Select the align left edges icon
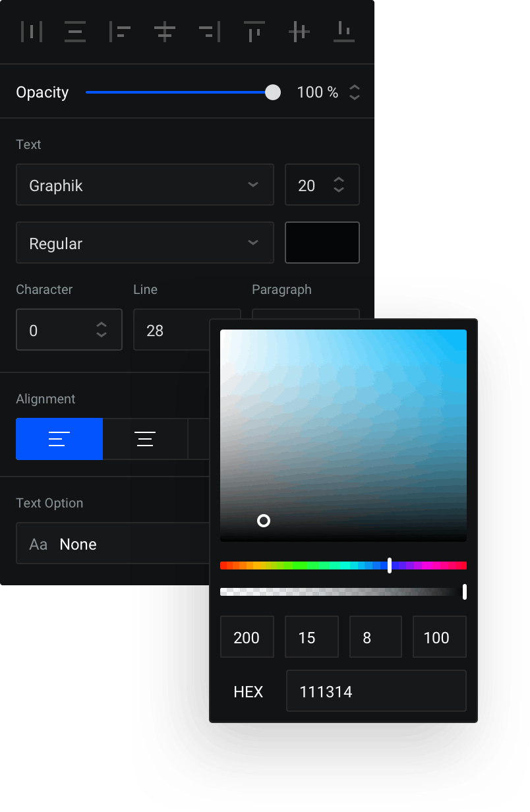530x812 pixels. pyautogui.click(x=120, y=32)
